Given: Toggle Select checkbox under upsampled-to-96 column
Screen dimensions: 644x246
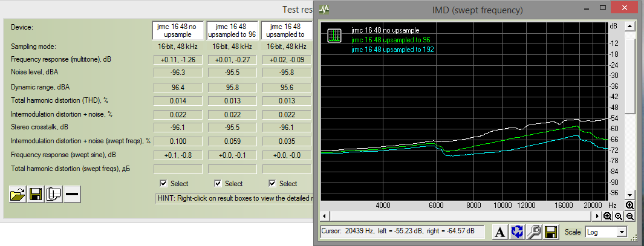Looking at the screenshot, I should pyautogui.click(x=218, y=184).
